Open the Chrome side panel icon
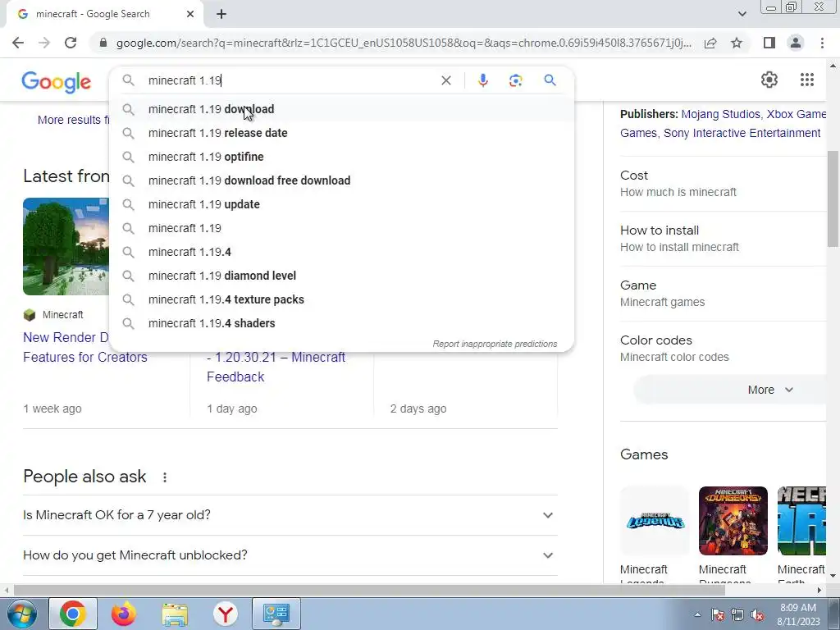840x630 pixels. click(769, 43)
